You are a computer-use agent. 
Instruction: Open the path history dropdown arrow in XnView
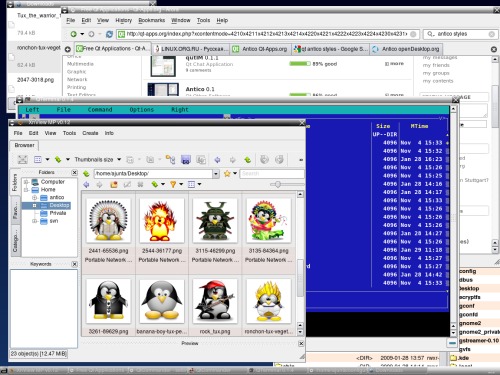[216, 174]
